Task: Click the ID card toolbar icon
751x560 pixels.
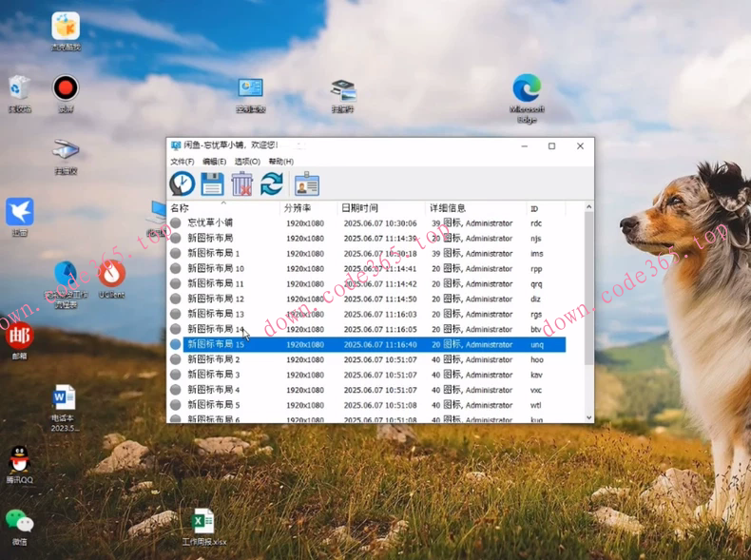Action: pos(307,183)
